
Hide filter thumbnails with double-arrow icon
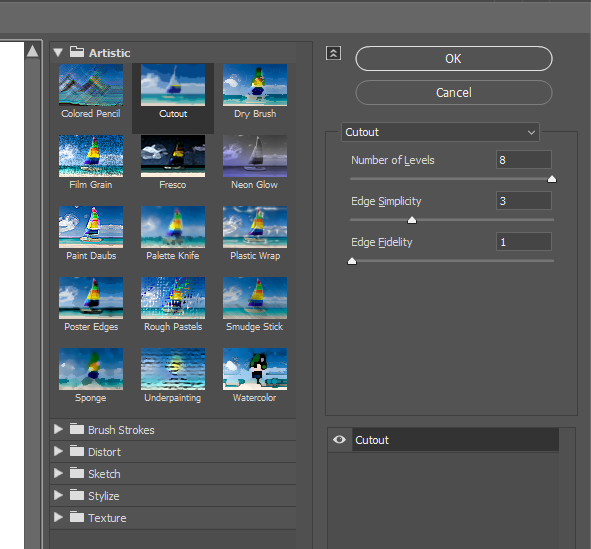tap(334, 54)
